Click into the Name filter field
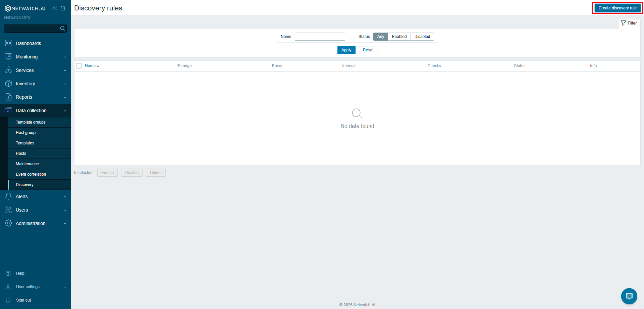The image size is (644, 309). coord(320,37)
